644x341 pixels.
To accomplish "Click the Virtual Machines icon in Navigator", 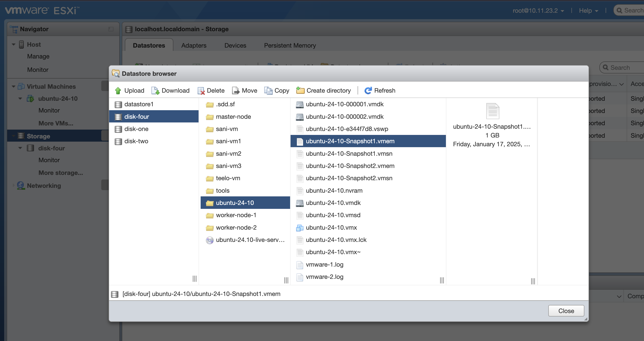I will click(x=21, y=86).
